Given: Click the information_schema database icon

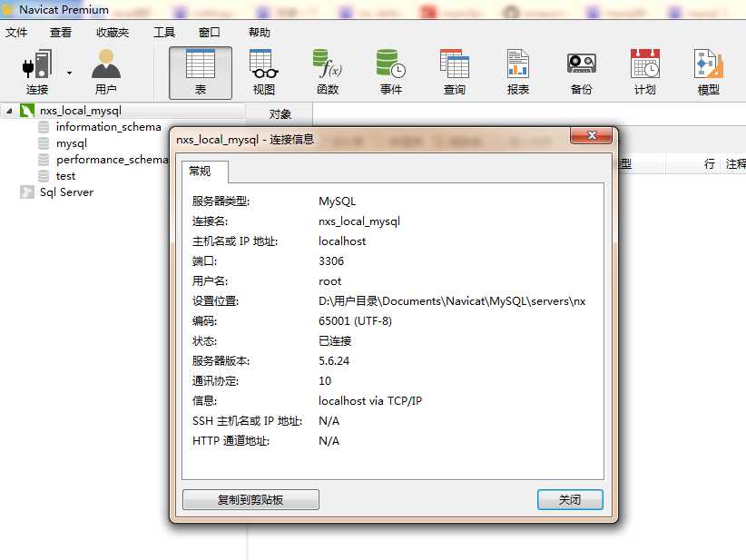Looking at the screenshot, I should click(x=44, y=127).
